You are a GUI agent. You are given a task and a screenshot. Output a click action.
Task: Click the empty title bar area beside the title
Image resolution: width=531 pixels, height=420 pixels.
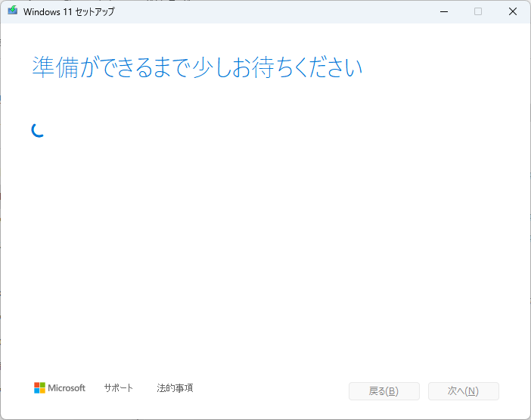(x=272, y=11)
